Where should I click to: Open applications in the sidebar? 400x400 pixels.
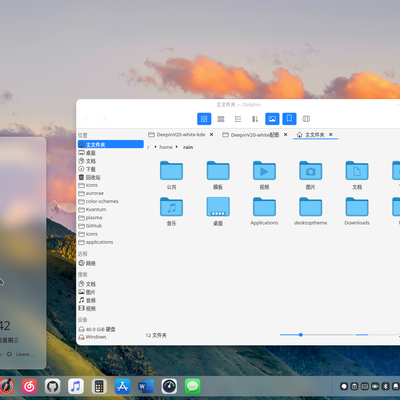click(x=111, y=242)
